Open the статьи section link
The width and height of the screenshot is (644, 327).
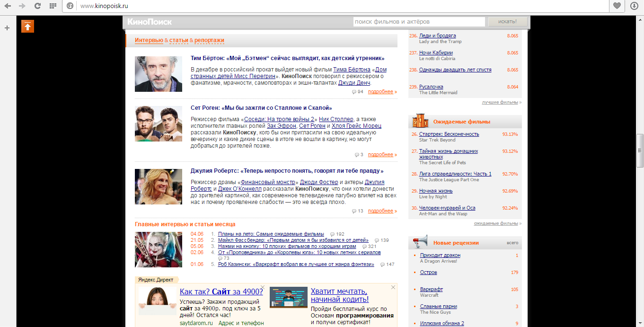[178, 41]
